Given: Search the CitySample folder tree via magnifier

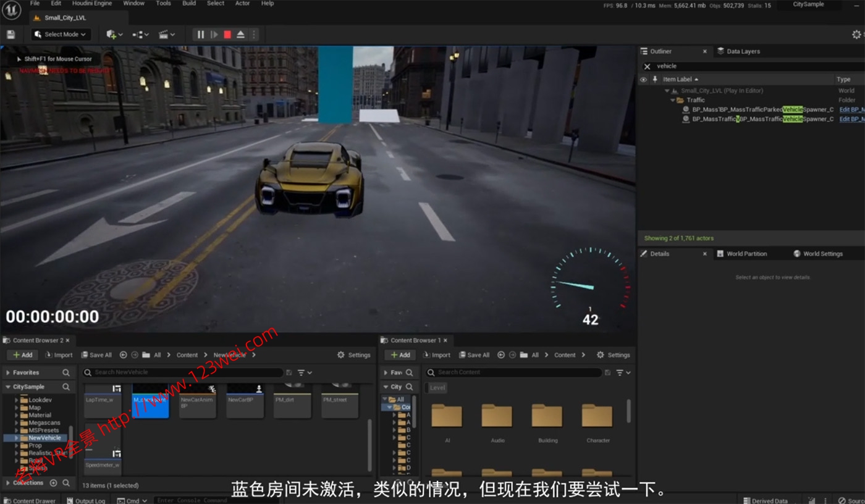Looking at the screenshot, I should [66, 387].
